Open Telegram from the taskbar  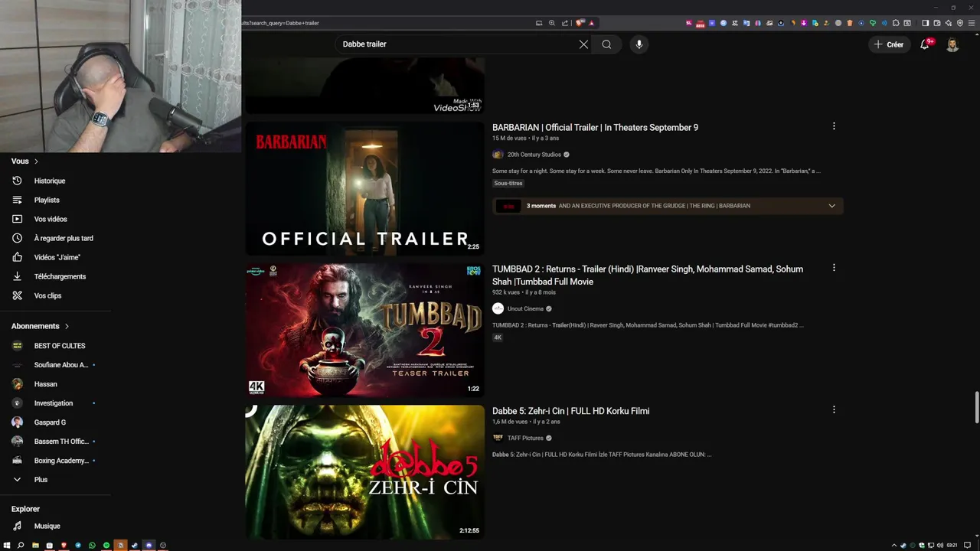78,545
